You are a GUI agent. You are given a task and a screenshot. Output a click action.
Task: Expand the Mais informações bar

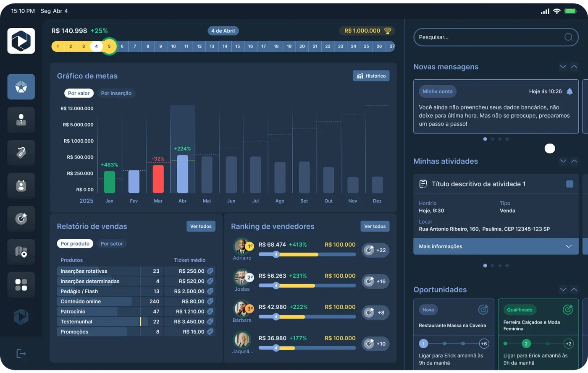point(496,246)
